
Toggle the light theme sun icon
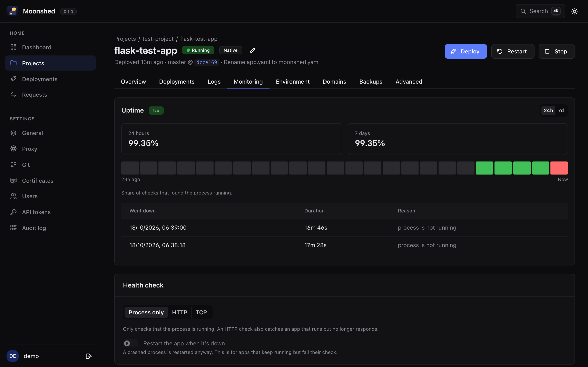574,11
